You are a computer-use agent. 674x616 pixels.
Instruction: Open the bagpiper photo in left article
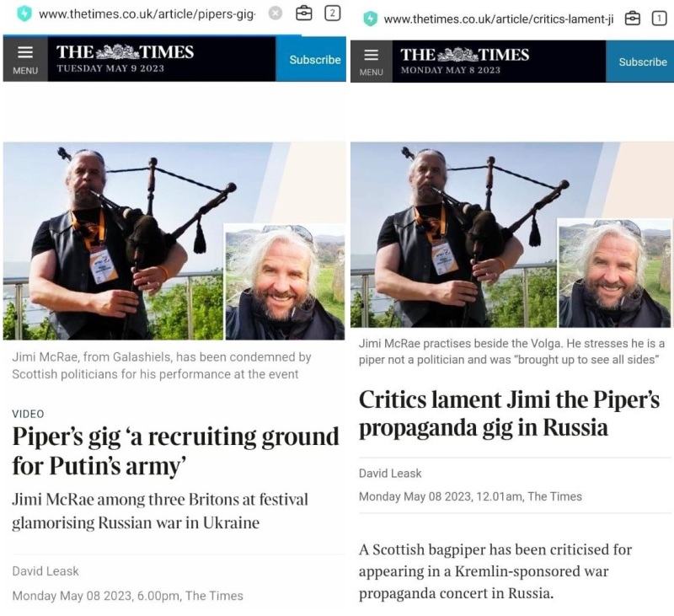(x=113, y=241)
